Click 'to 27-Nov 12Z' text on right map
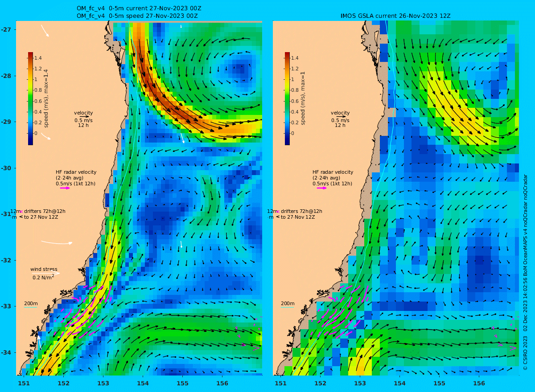 coord(298,217)
